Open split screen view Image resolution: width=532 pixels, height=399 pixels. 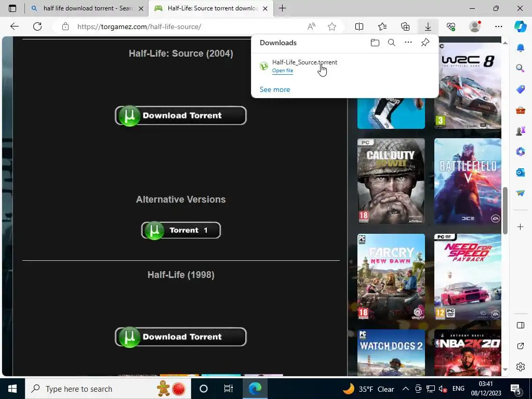[x=359, y=26]
